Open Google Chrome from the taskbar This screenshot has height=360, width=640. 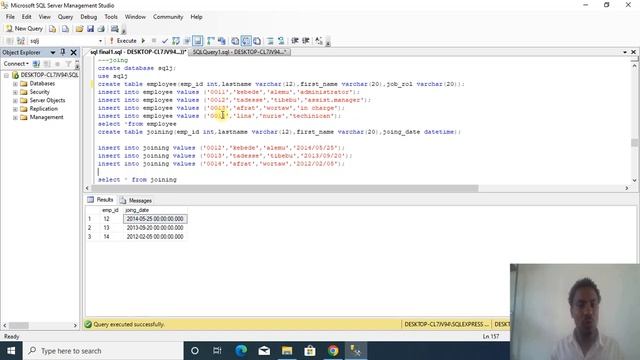(x=333, y=351)
